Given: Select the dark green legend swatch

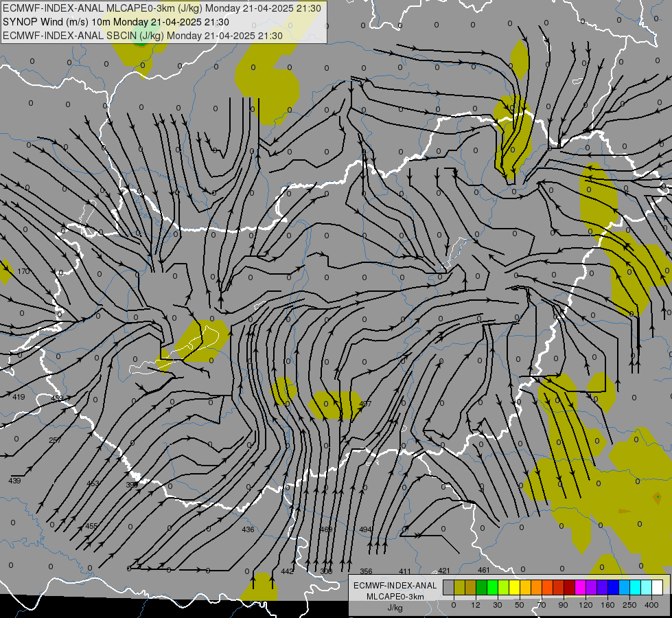Looking at the screenshot, I should (481, 587).
